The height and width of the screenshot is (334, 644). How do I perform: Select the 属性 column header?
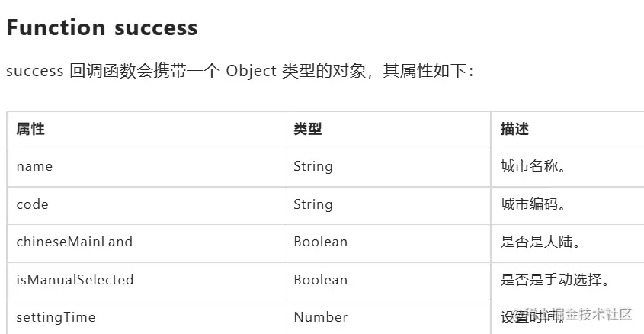coord(30,130)
